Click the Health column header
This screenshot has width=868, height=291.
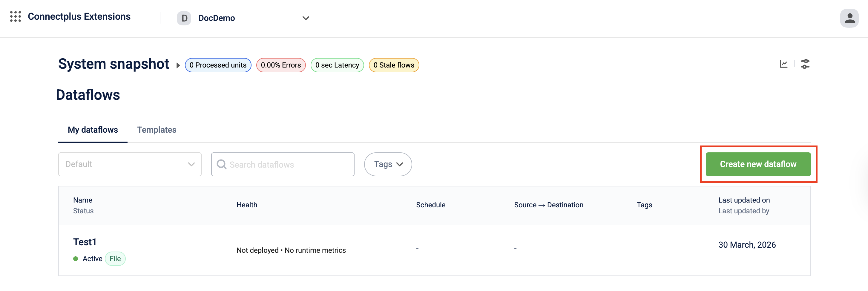tap(247, 205)
